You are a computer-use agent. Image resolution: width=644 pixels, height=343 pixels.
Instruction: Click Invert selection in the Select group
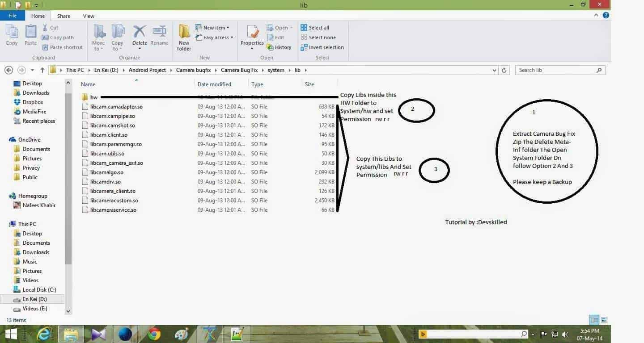(x=322, y=47)
